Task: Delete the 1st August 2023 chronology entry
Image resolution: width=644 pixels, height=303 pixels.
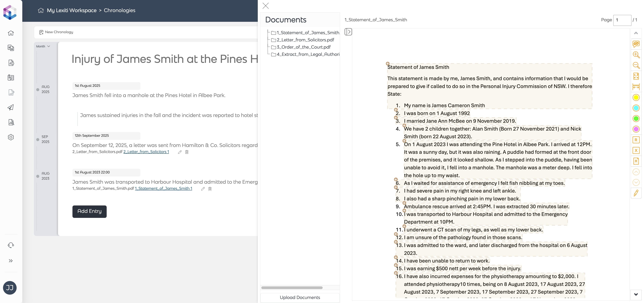Action: 210,189
